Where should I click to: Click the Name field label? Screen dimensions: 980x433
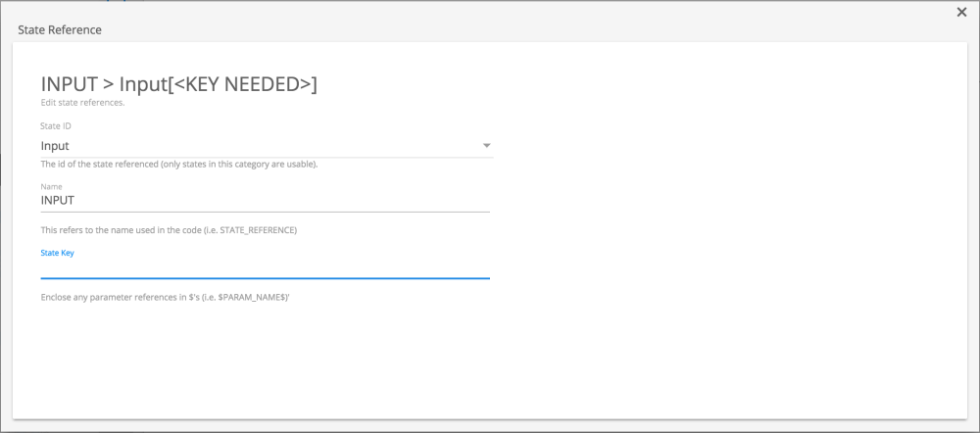[50, 186]
